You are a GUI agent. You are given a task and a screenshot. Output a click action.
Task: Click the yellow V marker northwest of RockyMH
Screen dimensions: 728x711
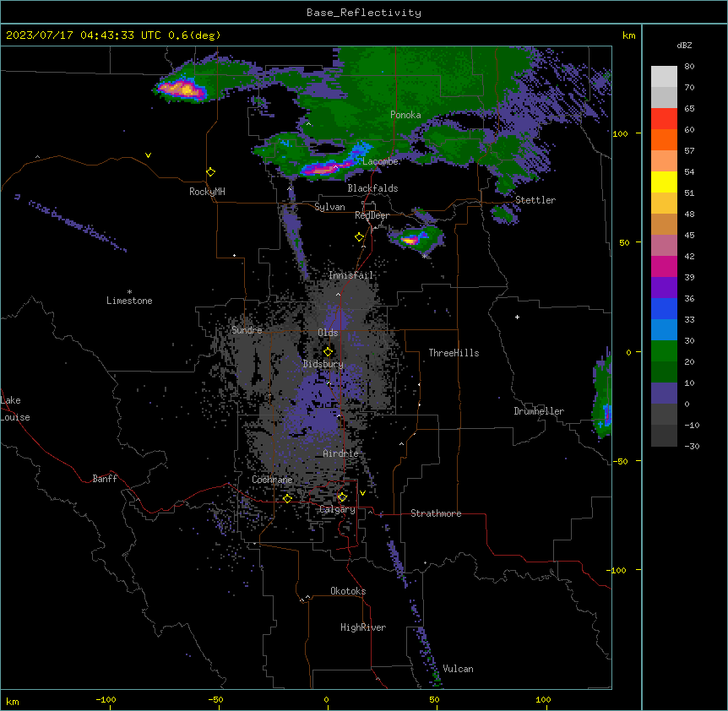pos(148,155)
